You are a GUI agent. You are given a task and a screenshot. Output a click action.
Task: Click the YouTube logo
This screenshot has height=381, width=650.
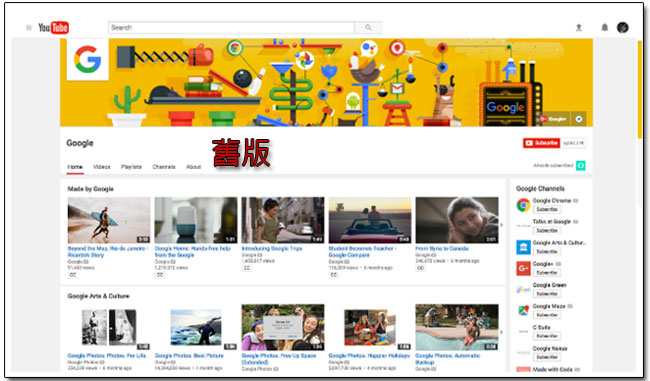point(53,28)
